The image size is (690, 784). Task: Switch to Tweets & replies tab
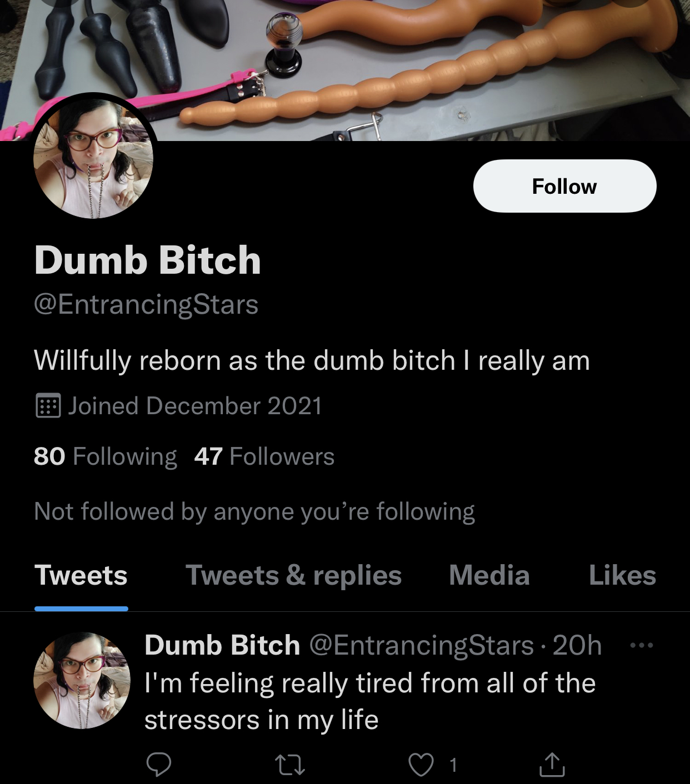[x=293, y=575]
